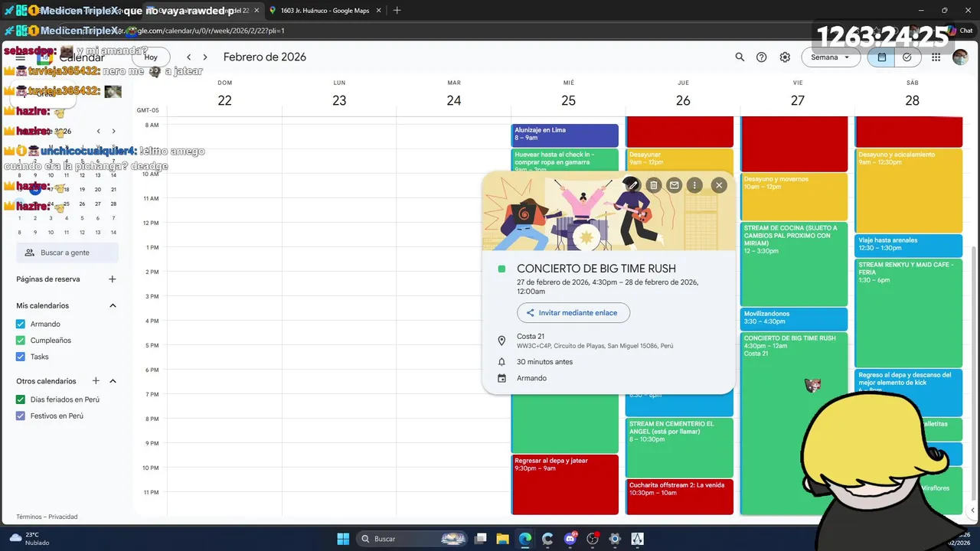Open Calendar settings gear menu
The image size is (980, 551).
[785, 57]
